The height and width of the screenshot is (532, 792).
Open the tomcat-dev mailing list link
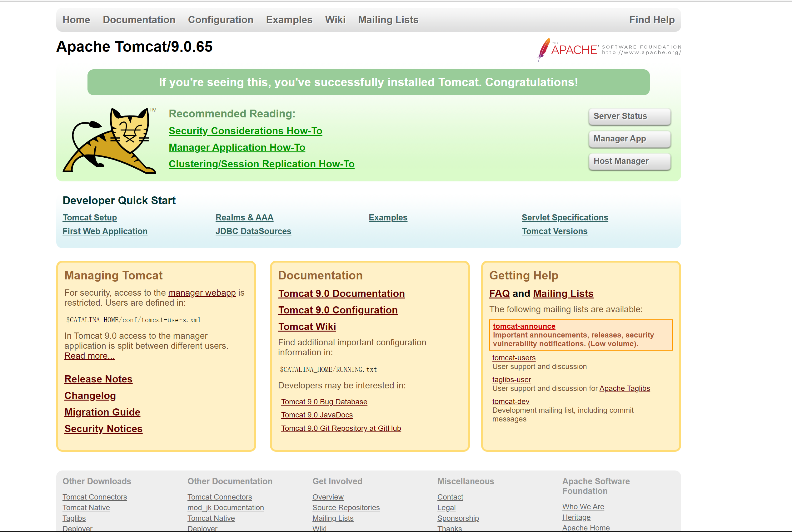pos(511,401)
